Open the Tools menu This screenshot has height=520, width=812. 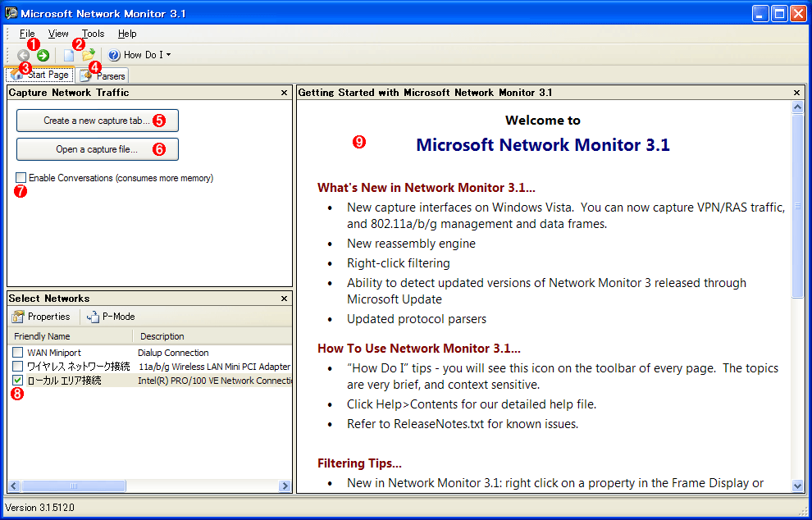coord(94,34)
